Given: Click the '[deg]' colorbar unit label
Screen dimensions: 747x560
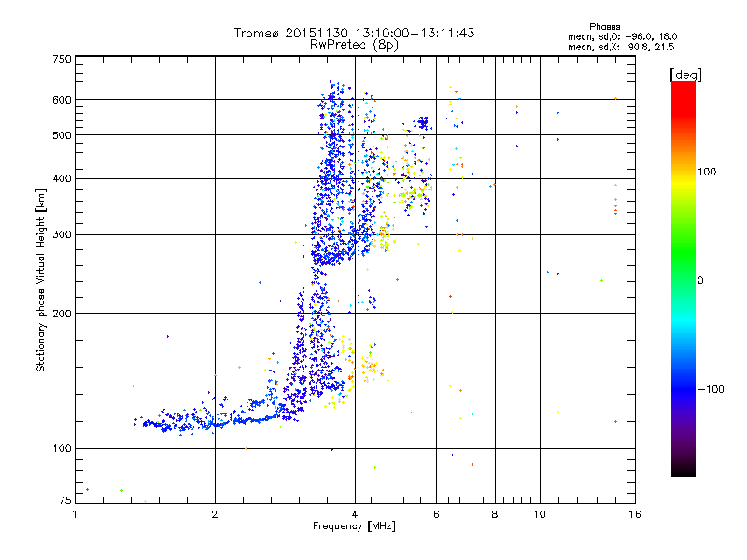Looking at the screenshot, I should click(685, 75).
